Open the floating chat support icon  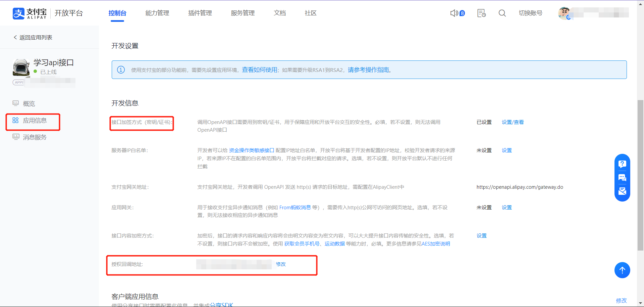(622, 178)
